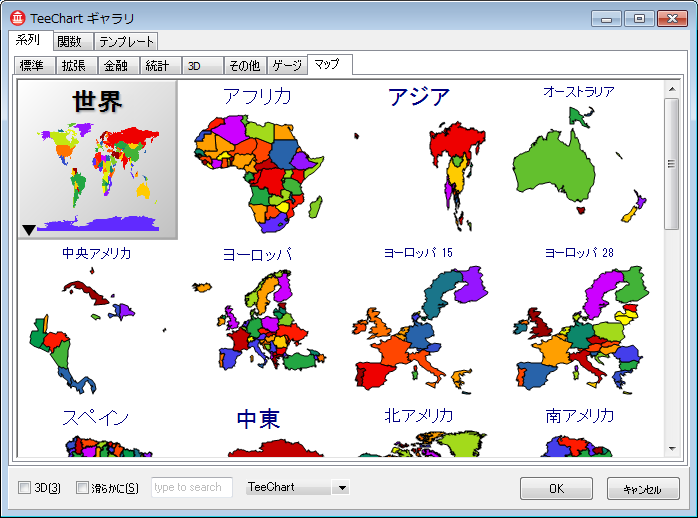Maximize the TeeChart ギャラリ window

point(639,19)
